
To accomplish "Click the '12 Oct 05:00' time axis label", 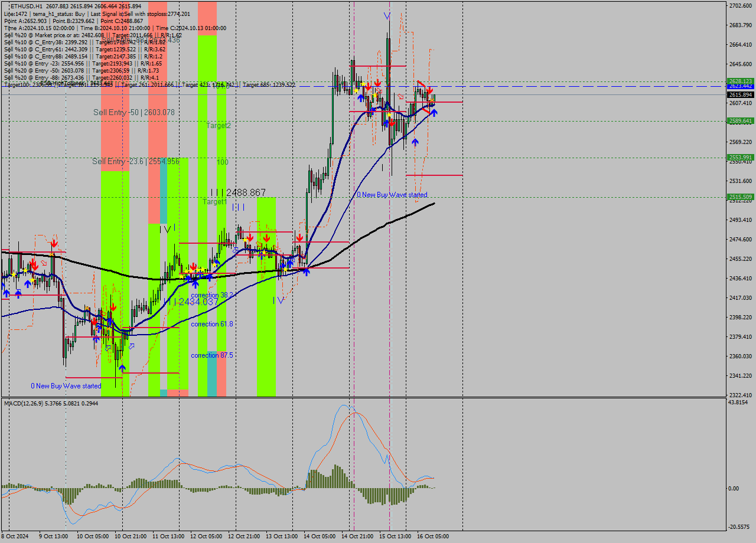I will (206, 537).
